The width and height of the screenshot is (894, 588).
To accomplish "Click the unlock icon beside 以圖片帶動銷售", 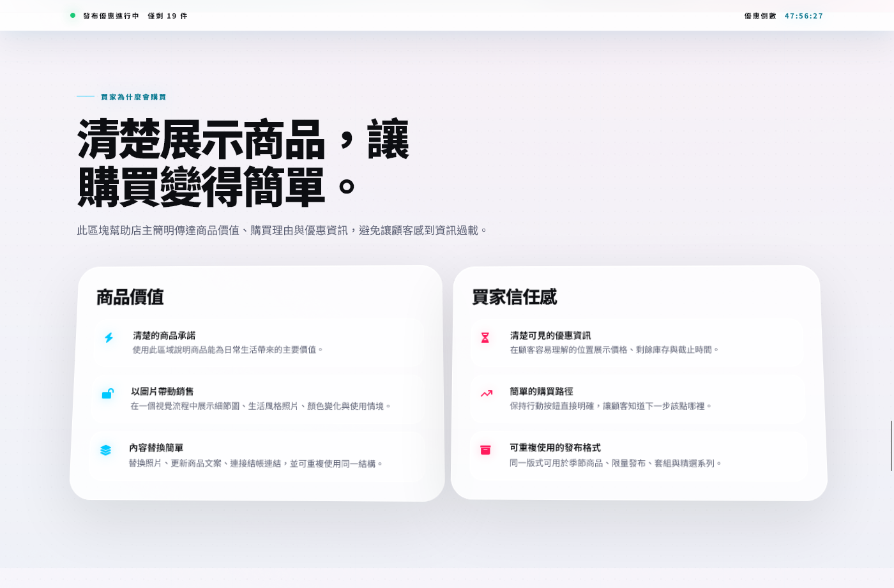I will click(x=107, y=394).
